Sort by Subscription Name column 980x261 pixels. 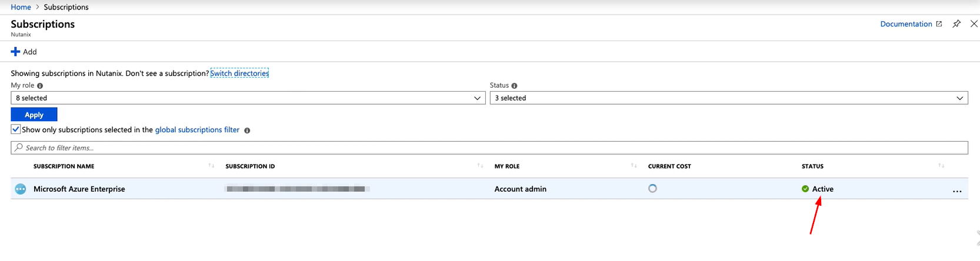point(211,166)
